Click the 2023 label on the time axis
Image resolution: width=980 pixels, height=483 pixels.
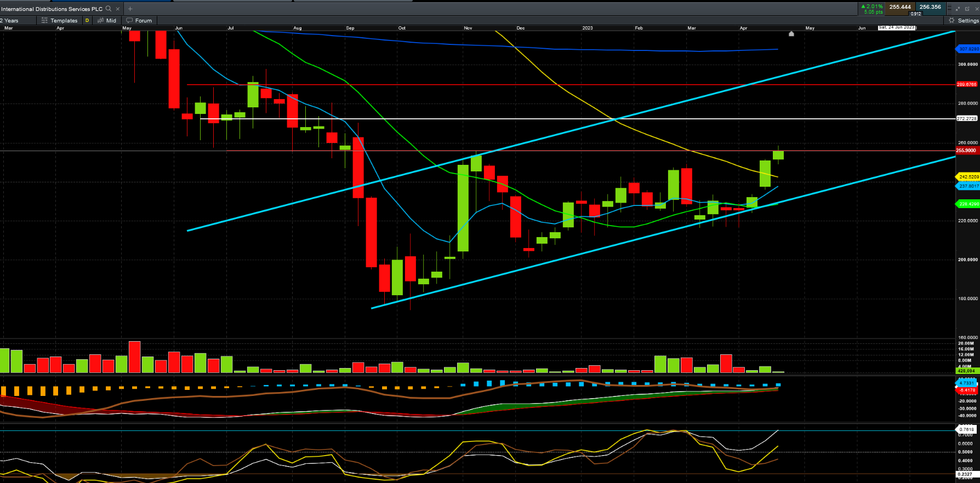(x=588, y=28)
